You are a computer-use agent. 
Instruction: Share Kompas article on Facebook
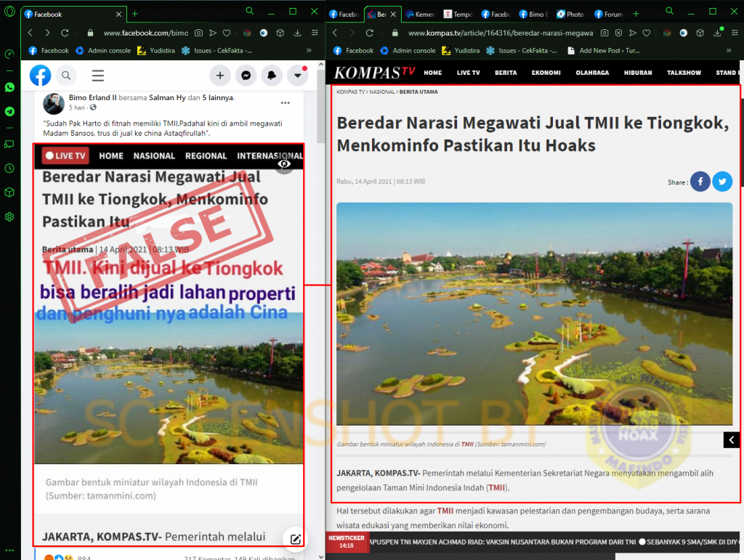pyautogui.click(x=700, y=182)
